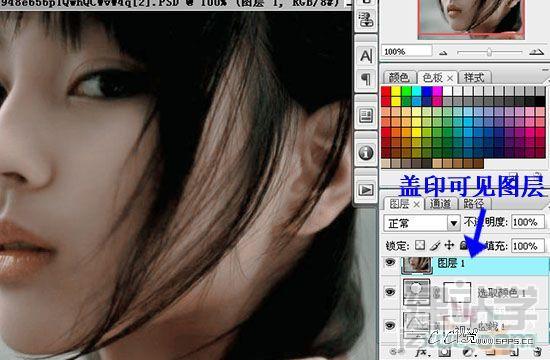Open the Actions panel play icon
This screenshot has width=550, height=360.
pos(366,190)
